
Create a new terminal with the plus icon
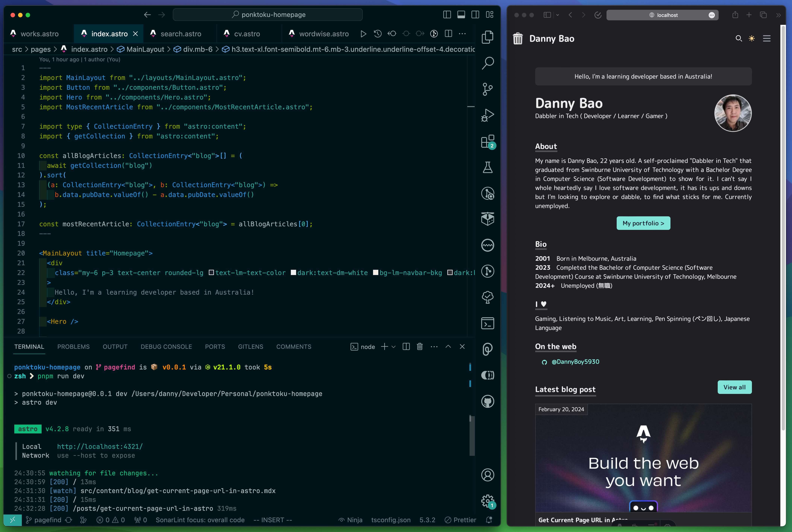point(384,346)
